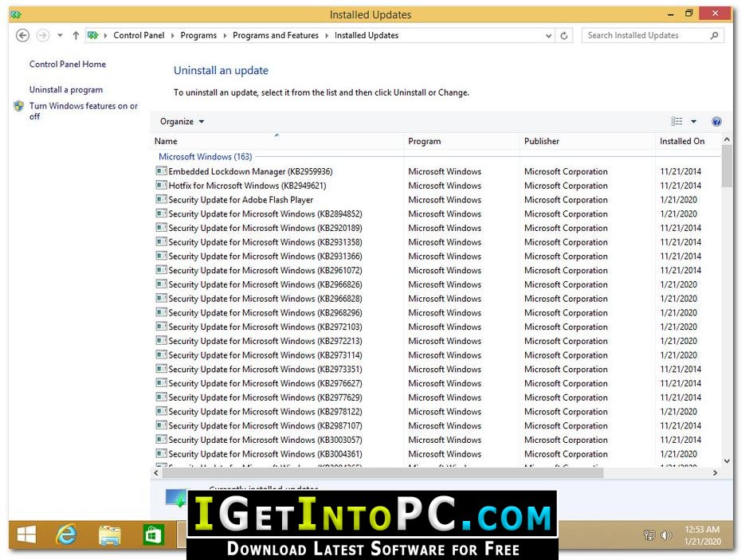Click horizontal scrollbar left arrow
Image resolution: width=745 pixels, height=560 pixels.
[156, 473]
